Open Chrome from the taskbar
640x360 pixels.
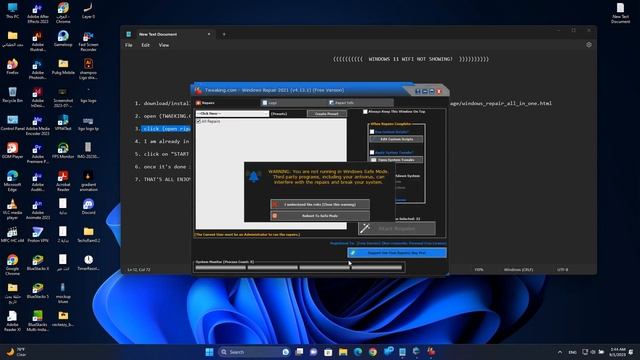tap(373, 352)
